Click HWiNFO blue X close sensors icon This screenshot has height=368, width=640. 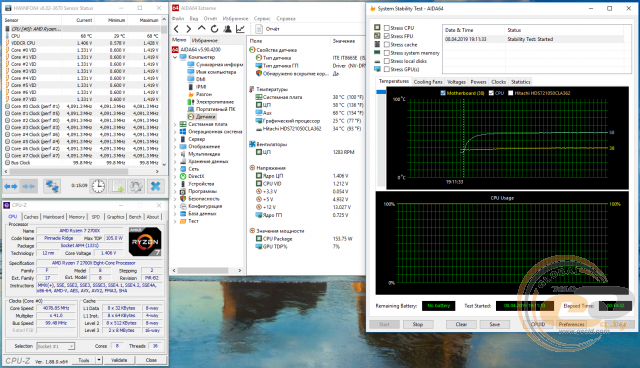point(156,186)
